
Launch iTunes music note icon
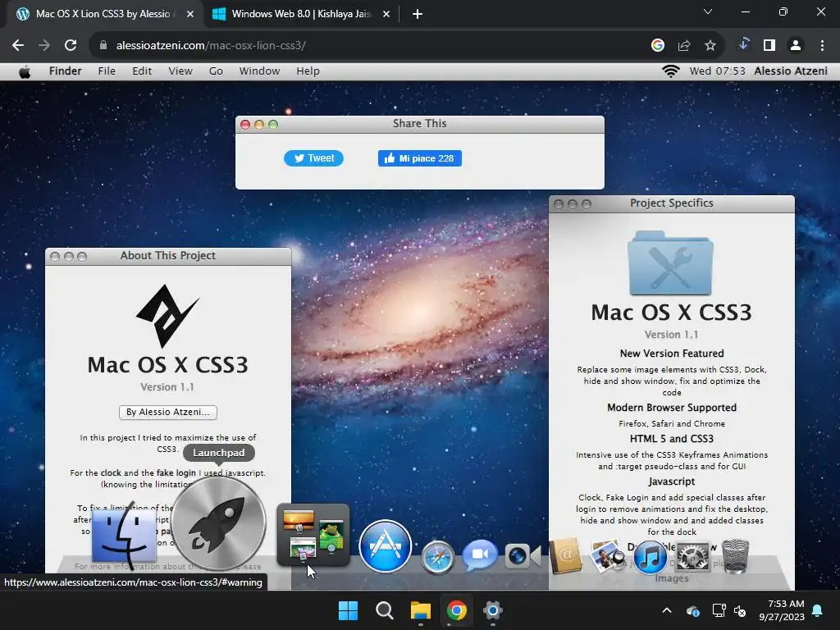point(651,557)
